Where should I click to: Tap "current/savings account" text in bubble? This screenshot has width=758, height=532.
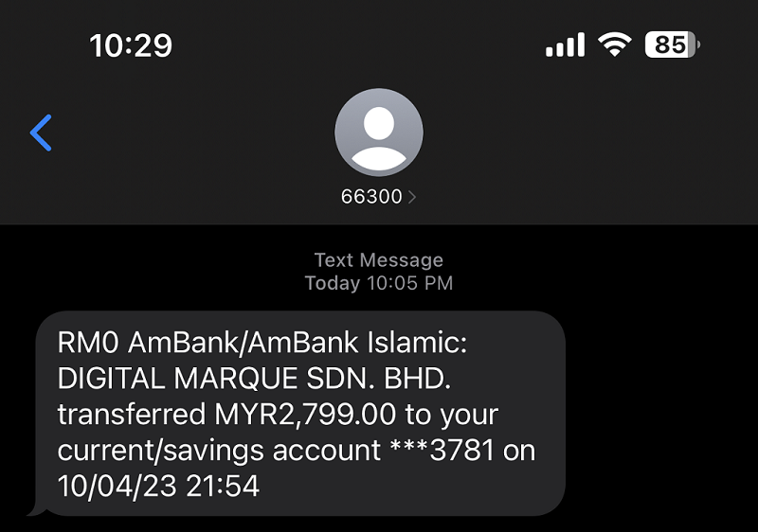pos(219,451)
